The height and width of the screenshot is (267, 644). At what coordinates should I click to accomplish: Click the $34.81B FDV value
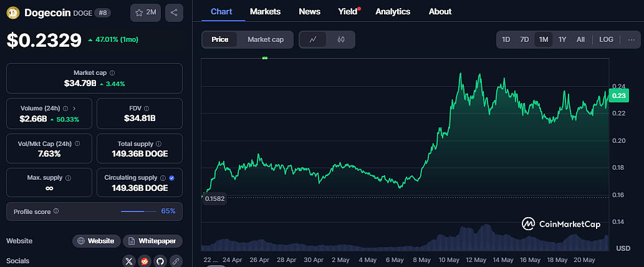pos(139,119)
